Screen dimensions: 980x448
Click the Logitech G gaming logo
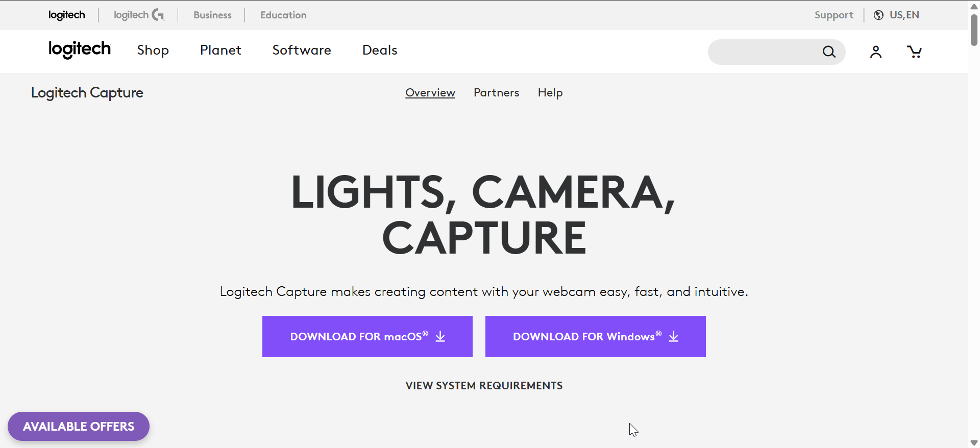[139, 15]
